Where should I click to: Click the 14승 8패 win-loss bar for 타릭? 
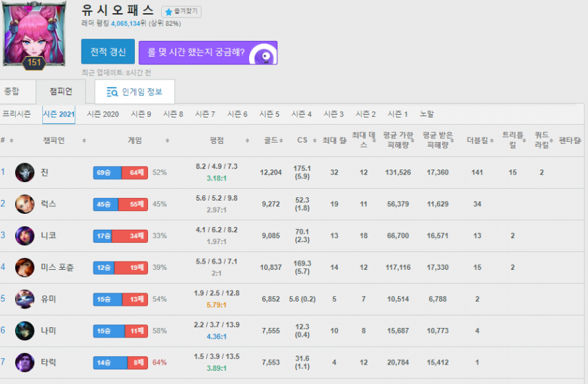pos(120,363)
